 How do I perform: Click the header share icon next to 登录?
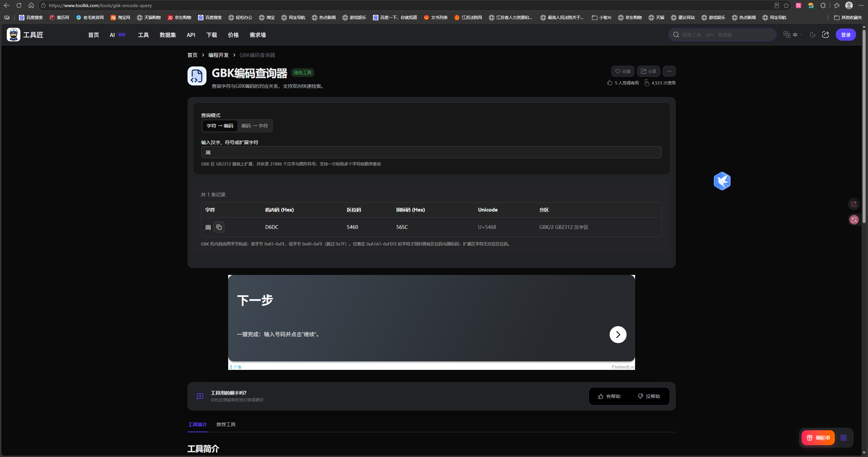[x=826, y=35]
